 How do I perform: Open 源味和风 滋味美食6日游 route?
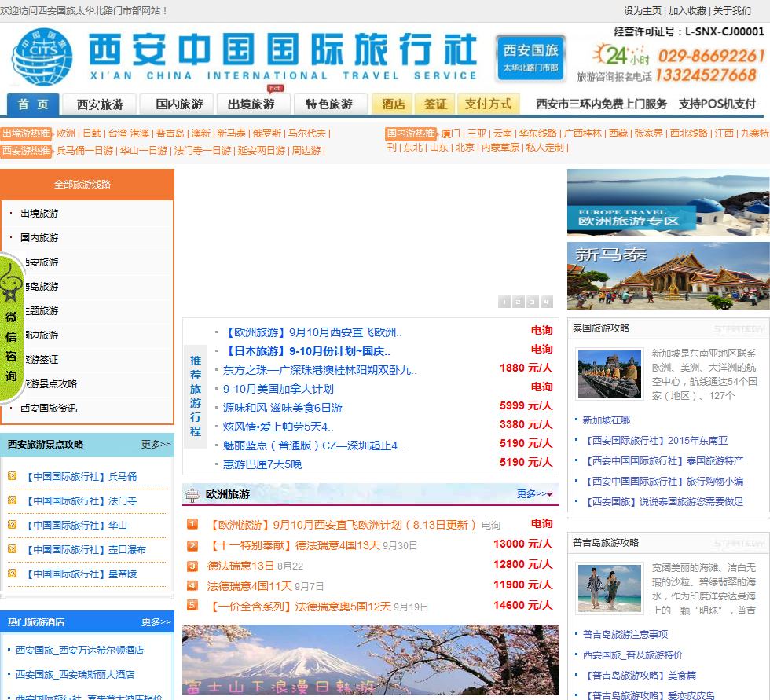tap(283, 408)
